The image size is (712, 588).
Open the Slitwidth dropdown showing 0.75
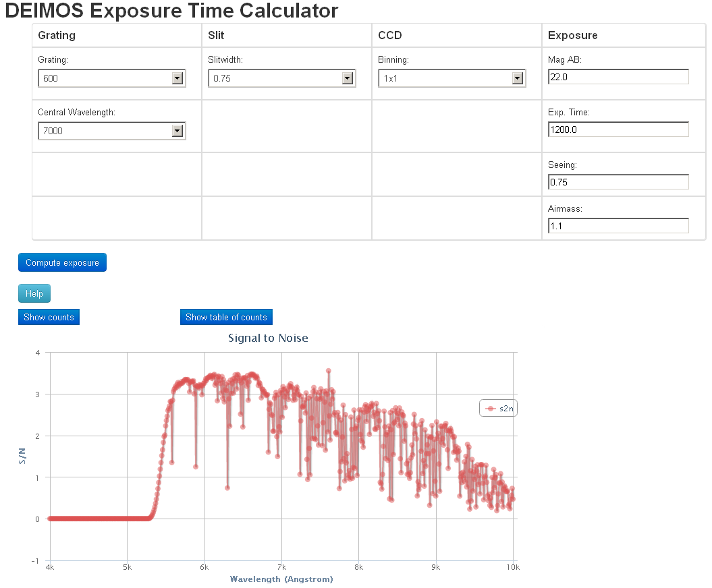coord(281,78)
